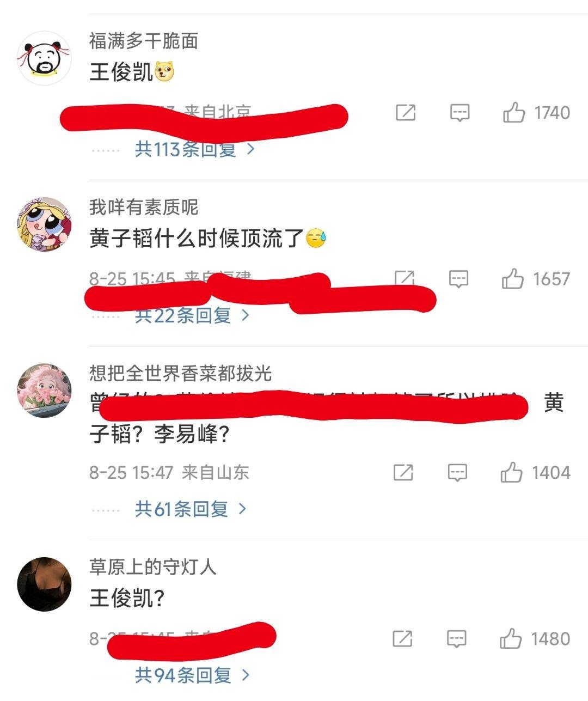Visit username 我咩有素质呢
This screenshot has width=588, height=701.
tap(144, 207)
